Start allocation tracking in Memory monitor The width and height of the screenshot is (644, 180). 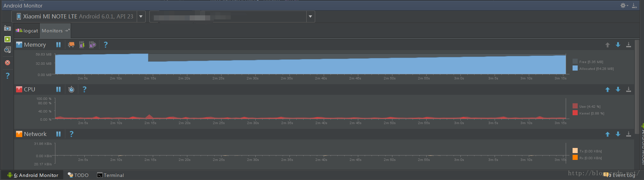[x=92, y=45]
